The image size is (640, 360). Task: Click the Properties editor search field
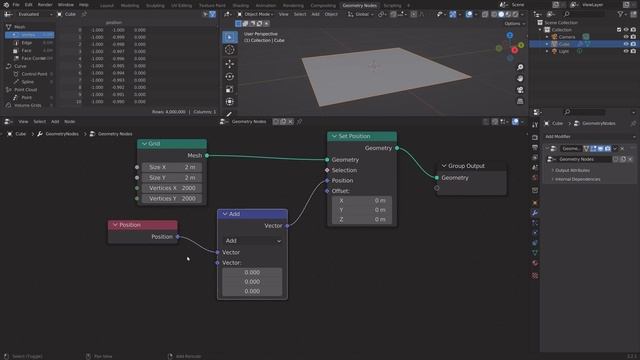[584, 112]
